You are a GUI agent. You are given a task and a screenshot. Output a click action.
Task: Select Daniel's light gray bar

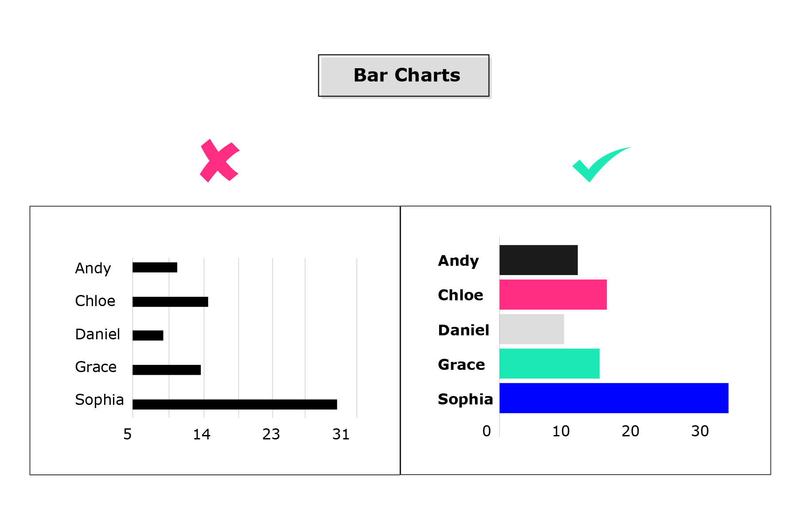pos(532,329)
